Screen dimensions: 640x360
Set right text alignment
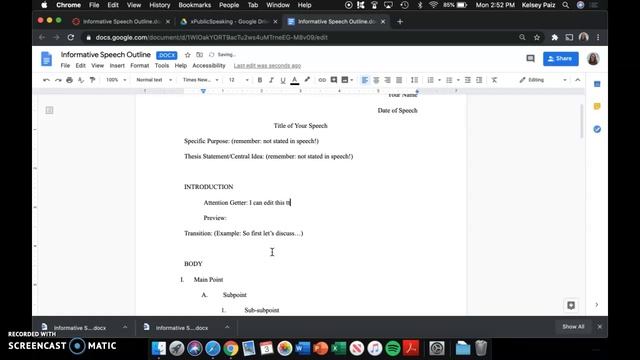click(x=387, y=80)
